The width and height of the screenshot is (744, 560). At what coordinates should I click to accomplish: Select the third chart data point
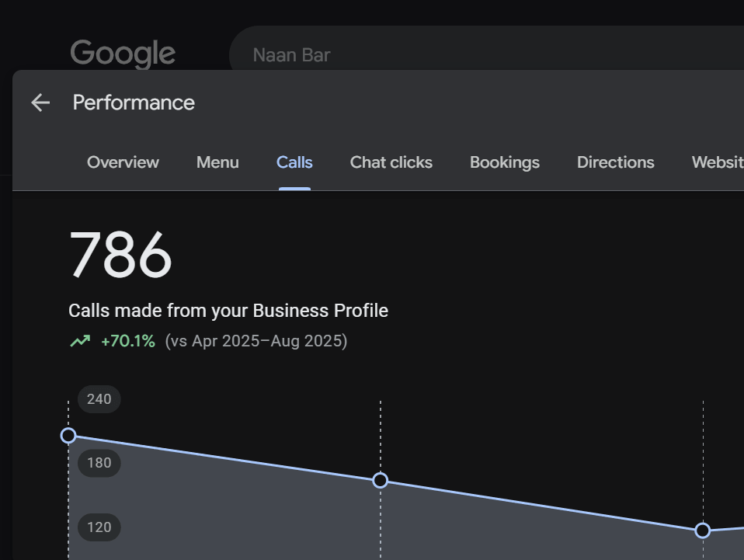703,530
